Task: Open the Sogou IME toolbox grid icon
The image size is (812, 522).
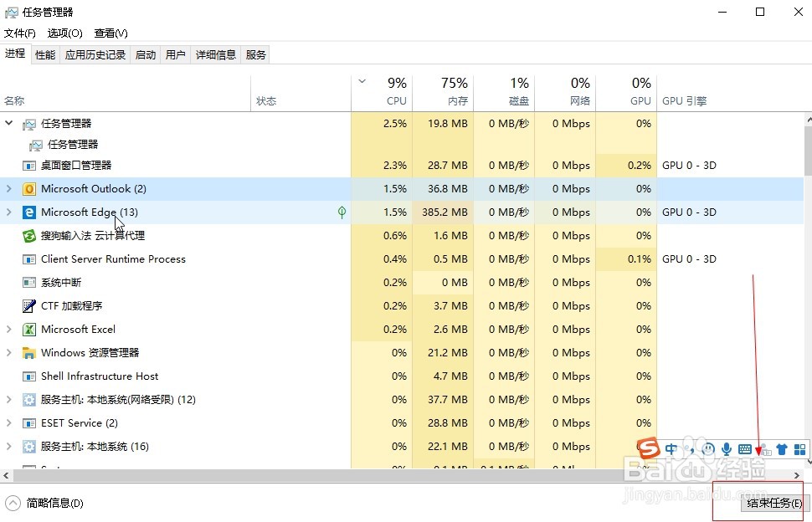Action: tap(800, 449)
